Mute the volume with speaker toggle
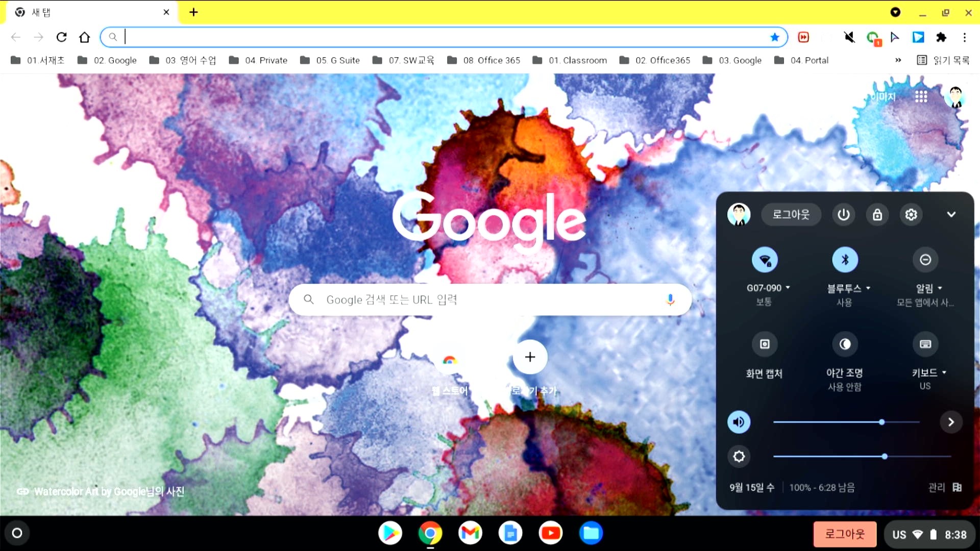Image resolution: width=980 pixels, height=551 pixels. (739, 422)
